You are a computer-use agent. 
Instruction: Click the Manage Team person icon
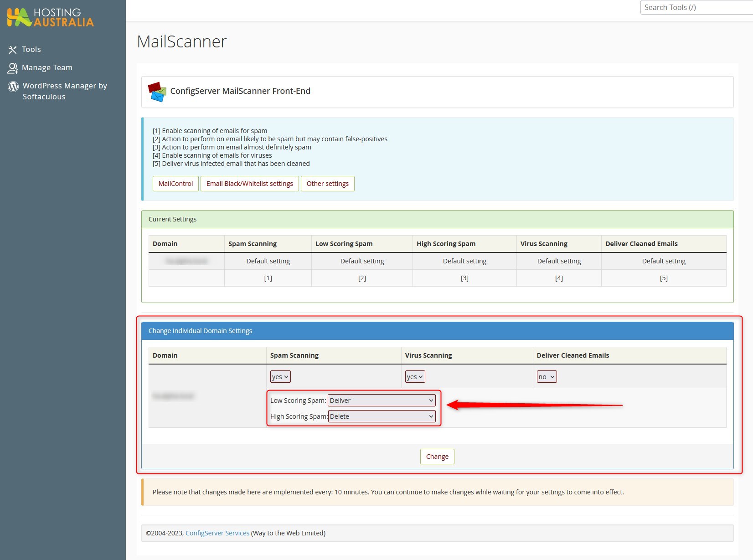(x=12, y=68)
